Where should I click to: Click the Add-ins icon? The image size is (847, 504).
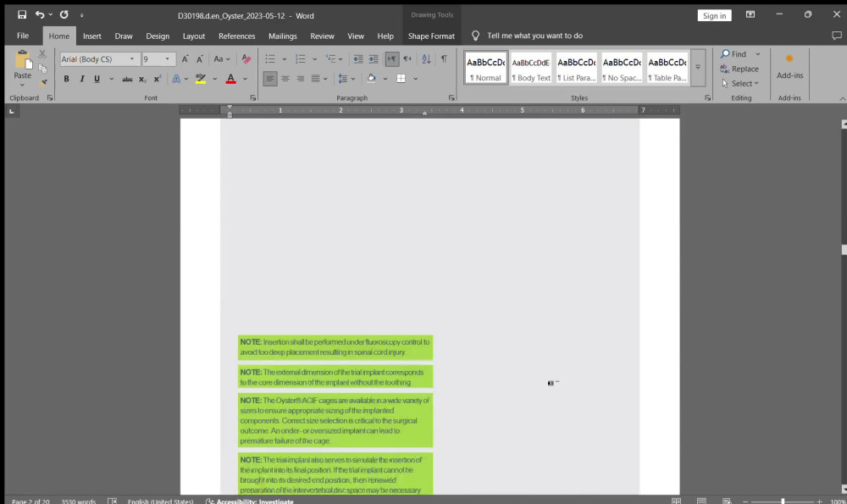click(789, 65)
